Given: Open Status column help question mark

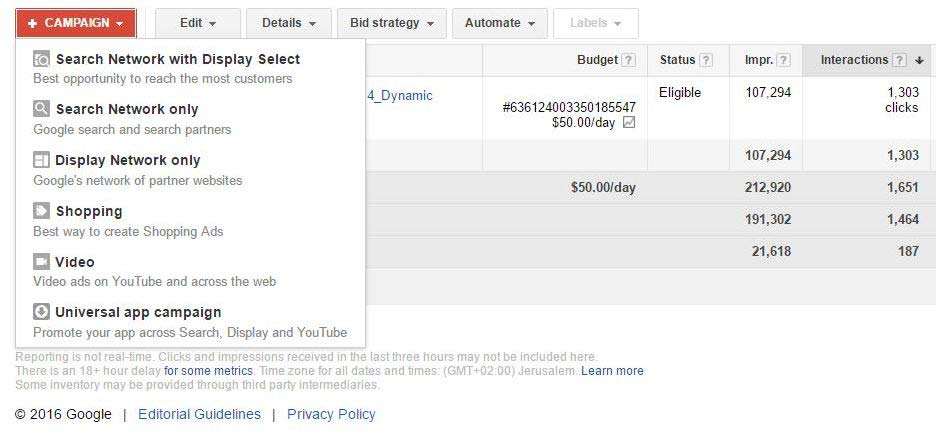Looking at the screenshot, I should pos(706,60).
